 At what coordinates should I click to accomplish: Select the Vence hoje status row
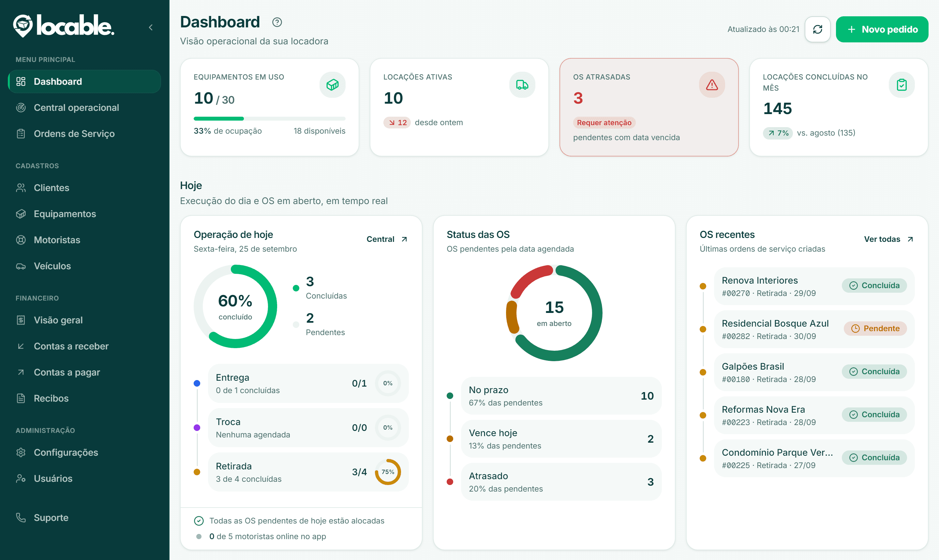pyautogui.click(x=561, y=439)
